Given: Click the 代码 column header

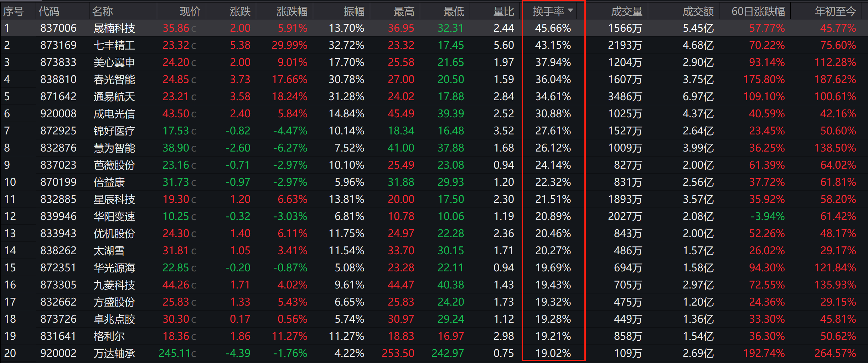Looking at the screenshot, I should click(x=49, y=11).
